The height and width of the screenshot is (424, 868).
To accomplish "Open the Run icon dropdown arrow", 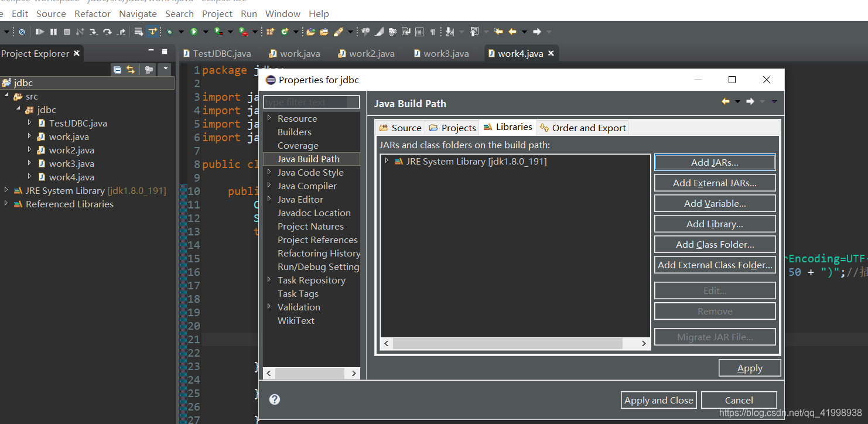I will coord(206,32).
